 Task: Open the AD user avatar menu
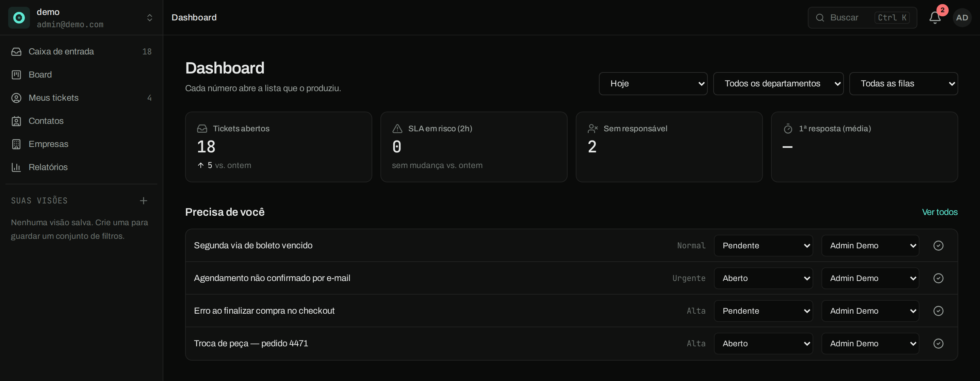[x=962, y=17]
